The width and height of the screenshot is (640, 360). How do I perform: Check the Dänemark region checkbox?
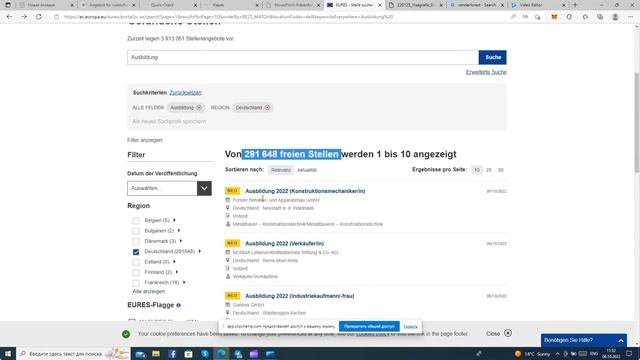pos(136,242)
